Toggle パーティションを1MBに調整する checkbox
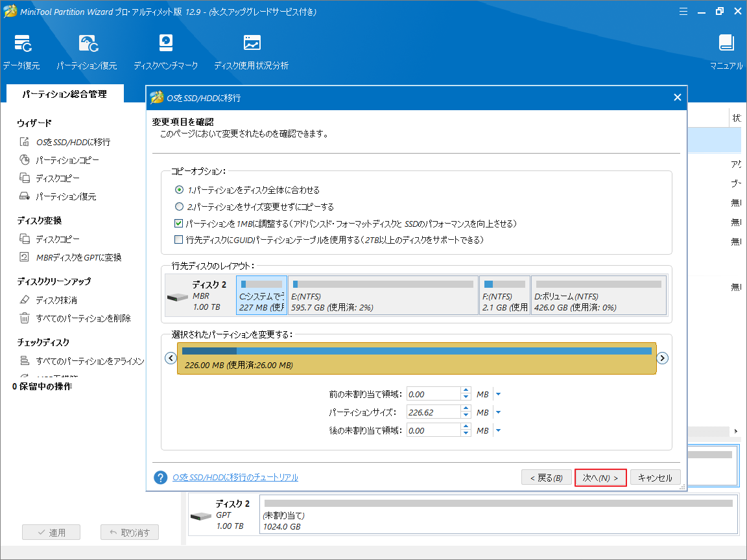This screenshot has height=560, width=747. pos(179,224)
